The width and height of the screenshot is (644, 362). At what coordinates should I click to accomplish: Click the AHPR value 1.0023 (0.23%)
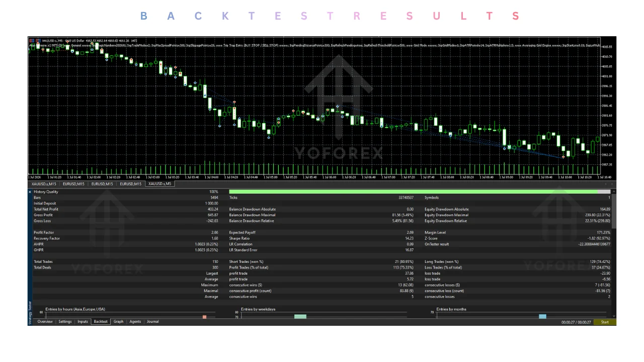(x=207, y=244)
